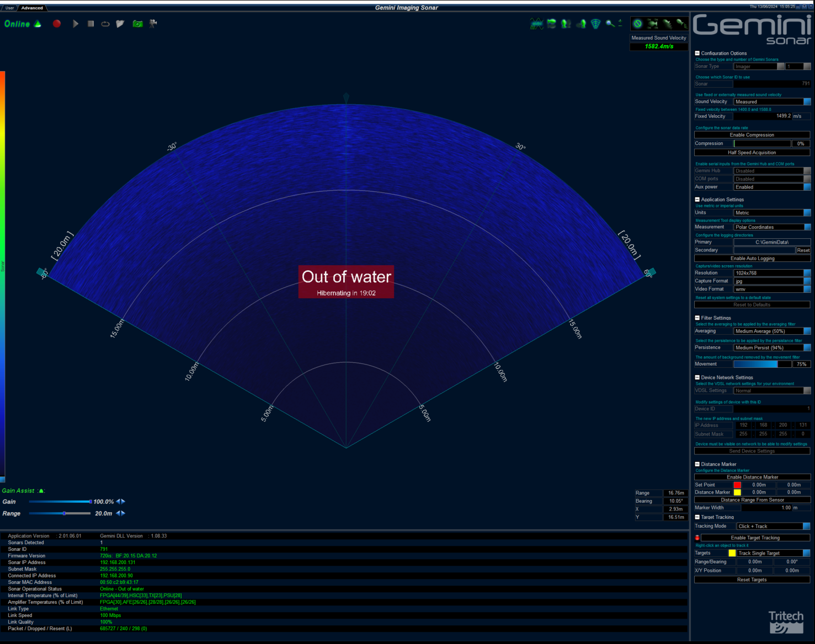Click the green no-filter circle icon
815x644 pixels.
pos(638,24)
